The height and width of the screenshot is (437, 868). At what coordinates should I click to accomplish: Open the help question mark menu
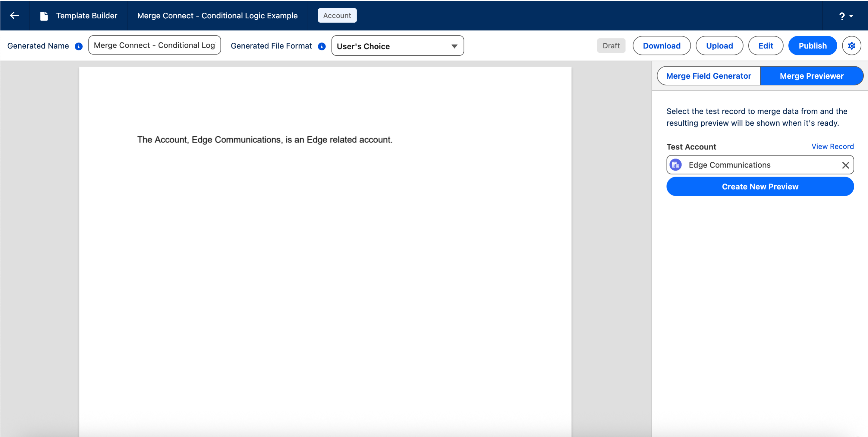(842, 16)
